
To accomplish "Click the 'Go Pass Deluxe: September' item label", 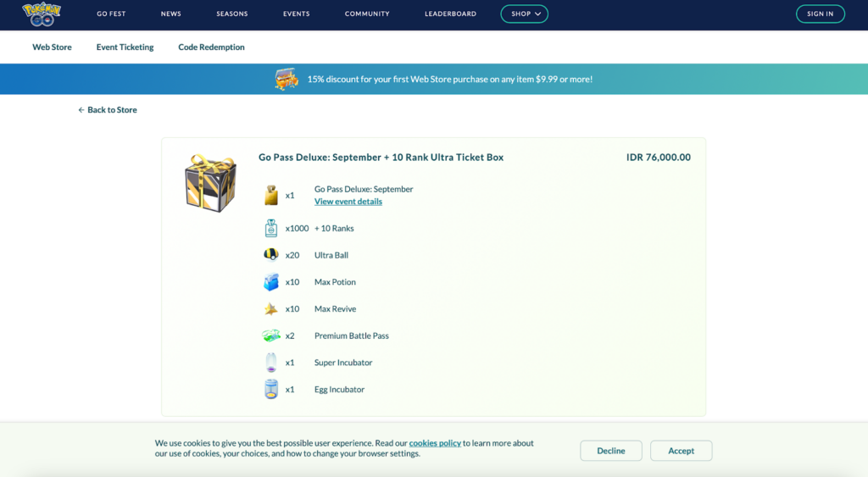I will coord(364,189).
